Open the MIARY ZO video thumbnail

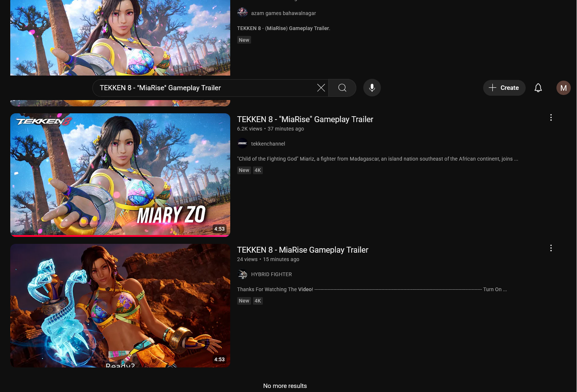tap(120, 175)
